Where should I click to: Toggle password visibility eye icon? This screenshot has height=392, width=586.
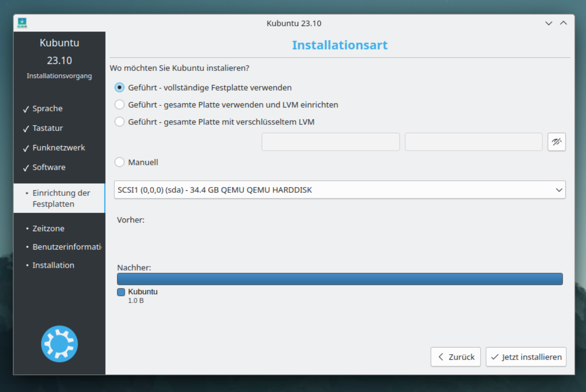pos(557,142)
